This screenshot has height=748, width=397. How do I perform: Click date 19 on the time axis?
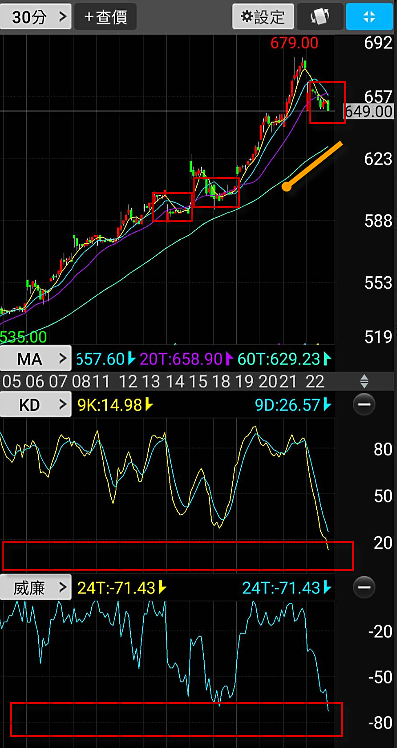246,382
